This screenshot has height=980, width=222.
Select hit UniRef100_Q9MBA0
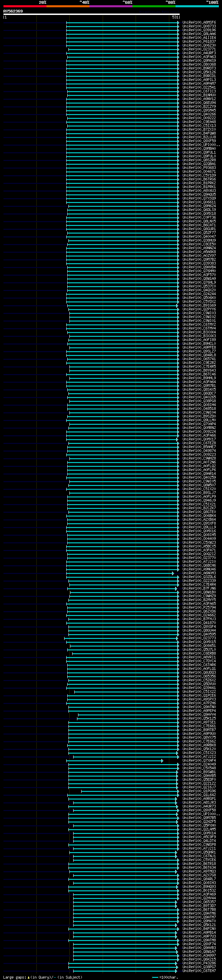pyautogui.click(x=199, y=149)
